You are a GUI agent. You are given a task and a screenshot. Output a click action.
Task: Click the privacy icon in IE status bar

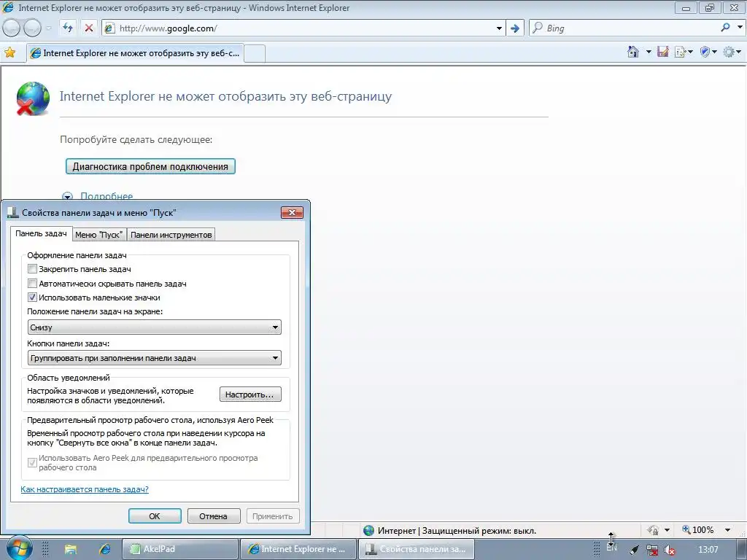click(x=653, y=530)
